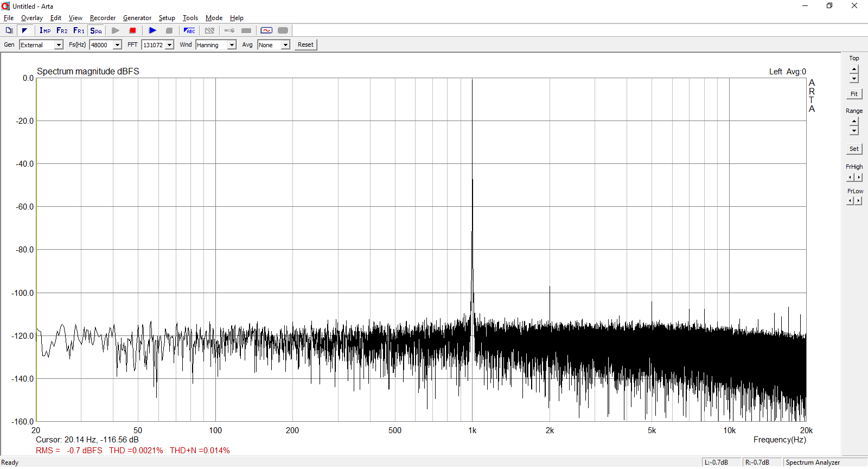Screen dimensions: 868x469
Task: Click the Spectrum magnitude dBFS title
Action: click(x=88, y=71)
